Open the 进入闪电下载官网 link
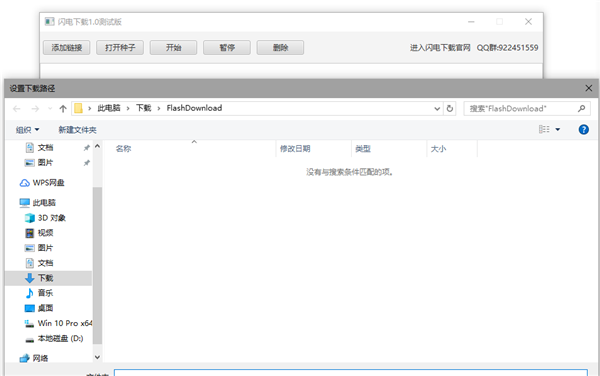 (x=440, y=48)
